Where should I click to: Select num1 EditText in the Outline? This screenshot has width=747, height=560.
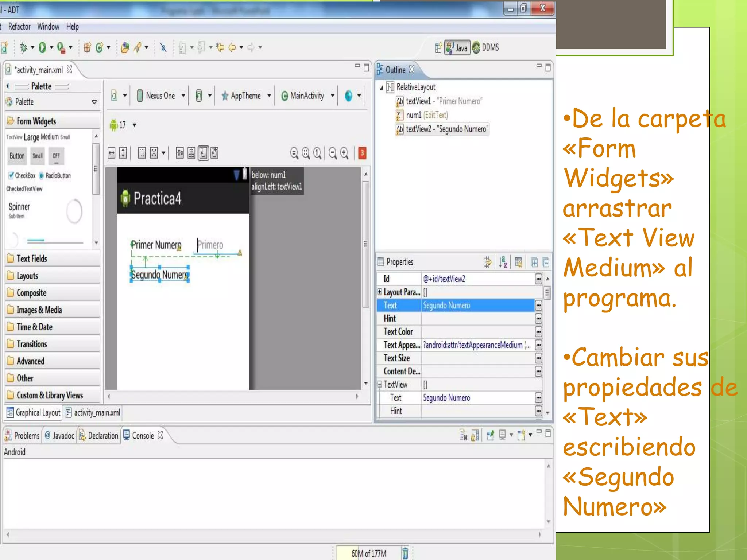pos(422,115)
